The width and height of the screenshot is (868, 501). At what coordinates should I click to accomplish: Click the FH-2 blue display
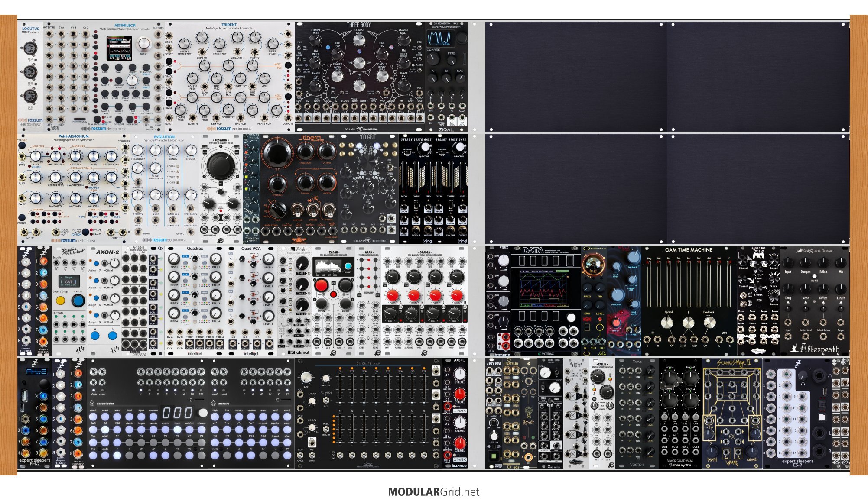click(x=36, y=372)
